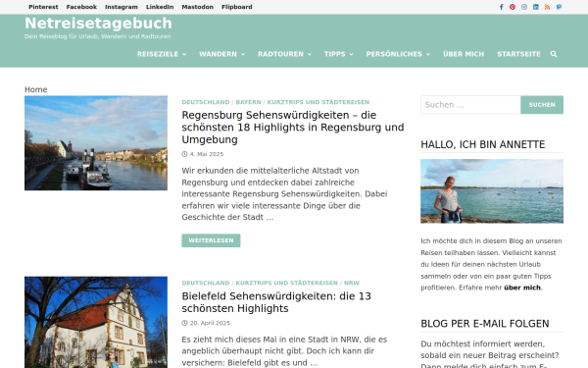This screenshot has height=368, width=588.
Task: Go to Über mich page
Action: tap(464, 54)
